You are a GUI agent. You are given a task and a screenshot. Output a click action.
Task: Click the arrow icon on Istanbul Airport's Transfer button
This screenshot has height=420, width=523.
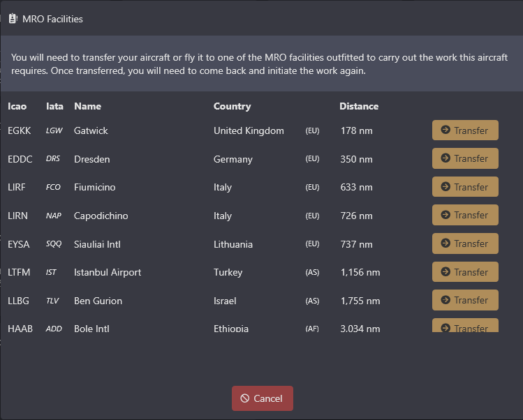tap(445, 272)
